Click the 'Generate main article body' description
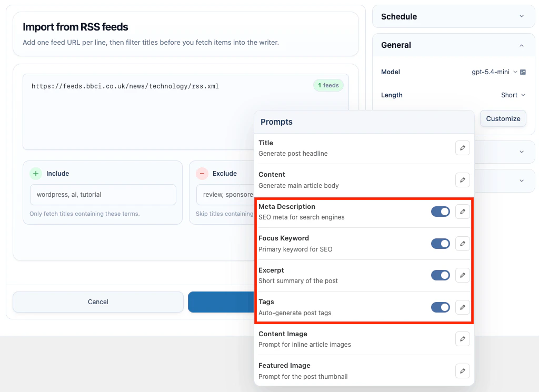The image size is (539, 392). point(298,186)
